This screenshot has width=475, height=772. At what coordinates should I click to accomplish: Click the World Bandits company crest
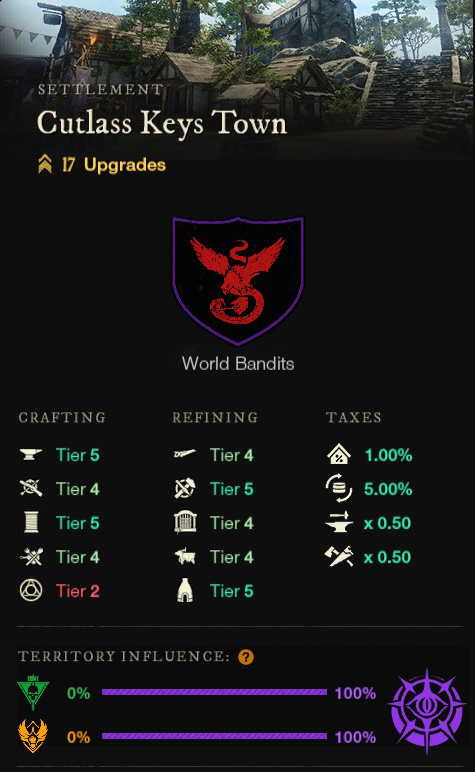pos(238,281)
